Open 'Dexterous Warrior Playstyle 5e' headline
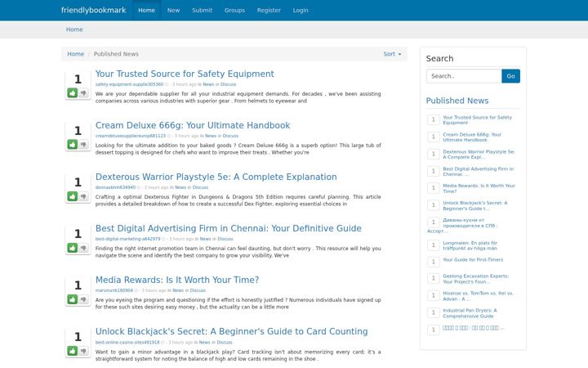Image resolution: width=588 pixels, height=368 pixels. tap(216, 177)
